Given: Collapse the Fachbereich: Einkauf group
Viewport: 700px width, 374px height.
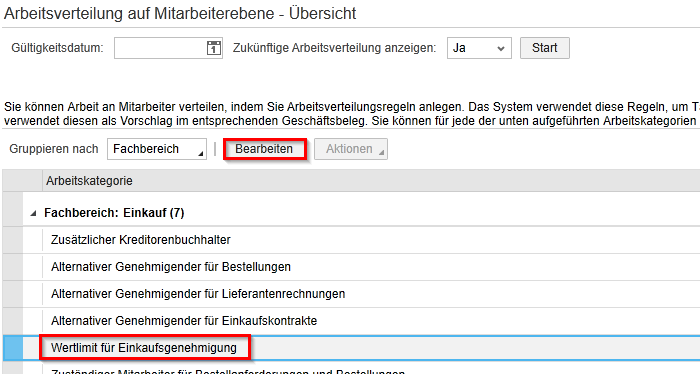Looking at the screenshot, I should tap(33, 213).
